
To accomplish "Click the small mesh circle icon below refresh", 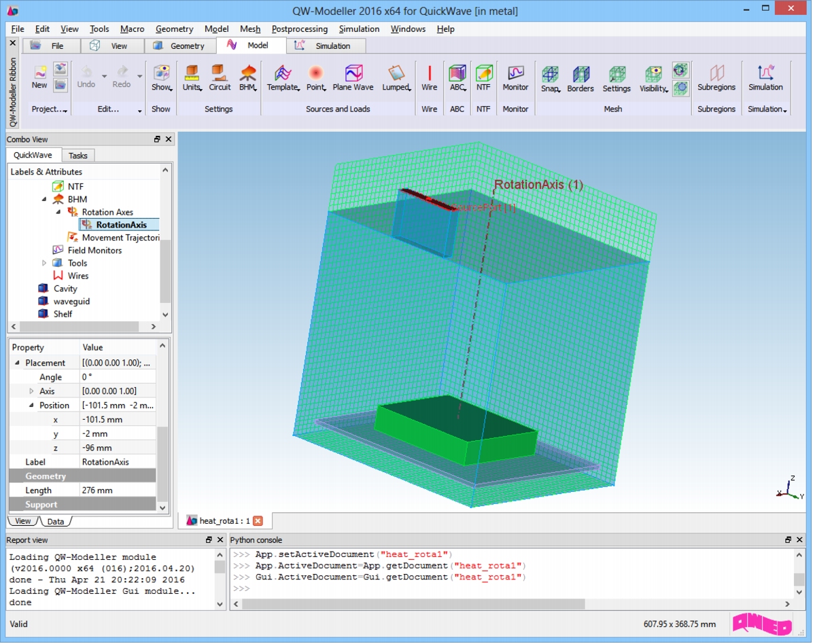I will coord(680,88).
